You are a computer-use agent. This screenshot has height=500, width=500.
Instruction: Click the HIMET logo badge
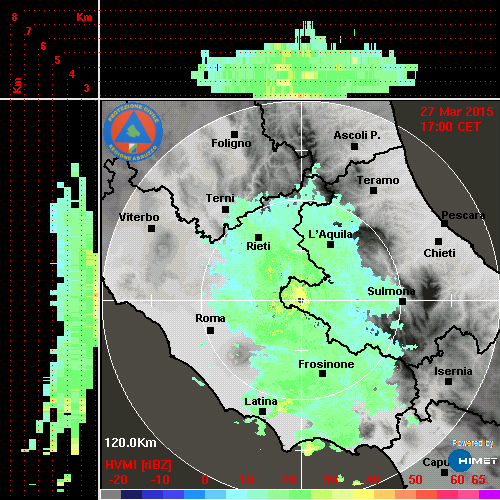tap(472, 461)
